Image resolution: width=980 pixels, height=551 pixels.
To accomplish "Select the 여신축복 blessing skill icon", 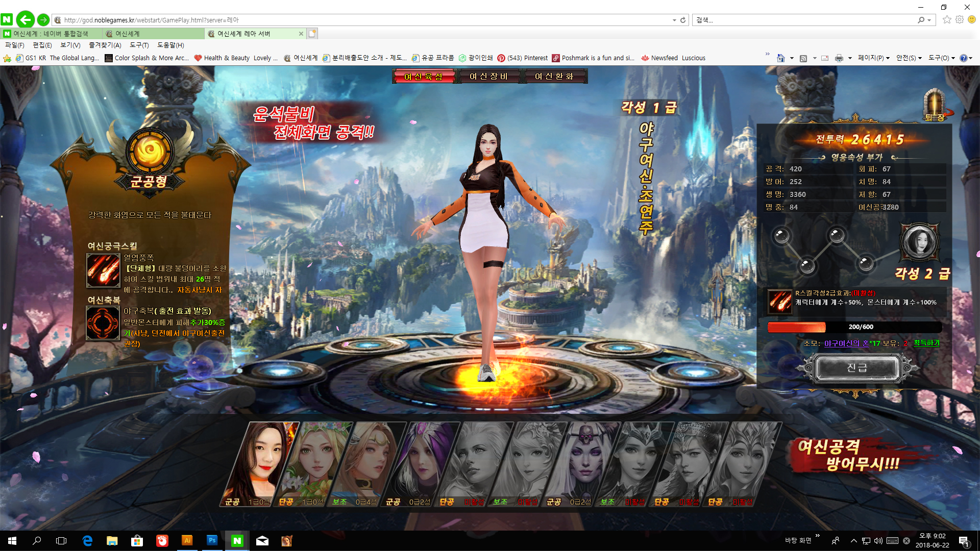I will [103, 323].
